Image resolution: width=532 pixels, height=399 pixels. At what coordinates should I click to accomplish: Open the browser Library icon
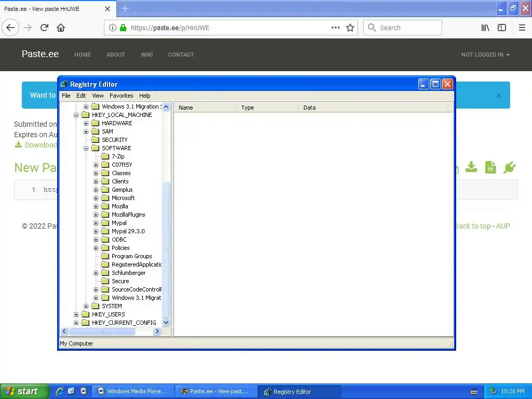point(485,28)
